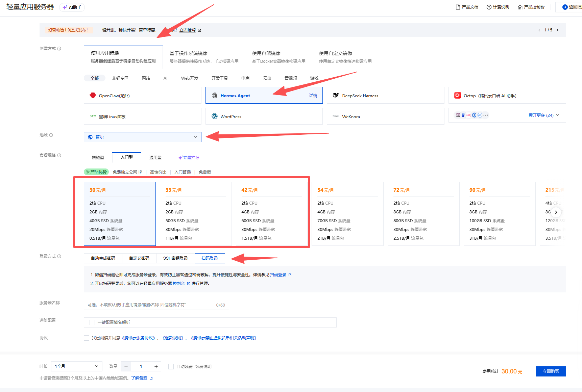This screenshot has width=582, height=392.
Task: Increase the quantity with the plus button
Action: (156, 366)
